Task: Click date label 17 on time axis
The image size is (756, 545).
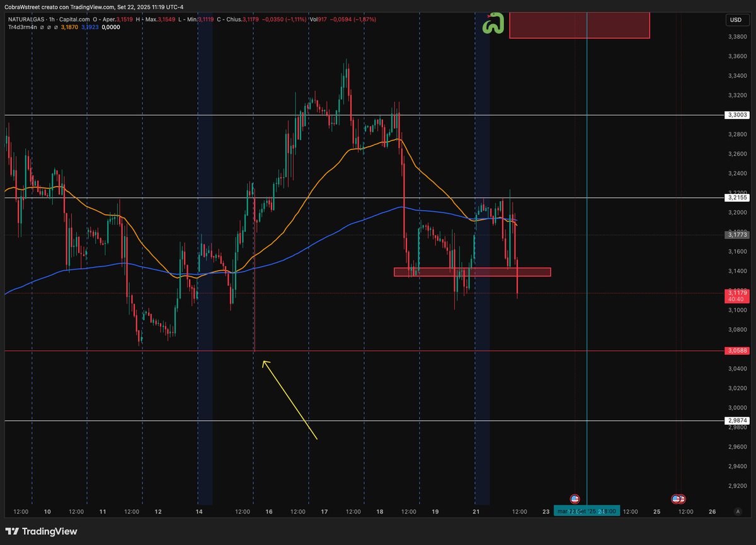Action: 324,512
